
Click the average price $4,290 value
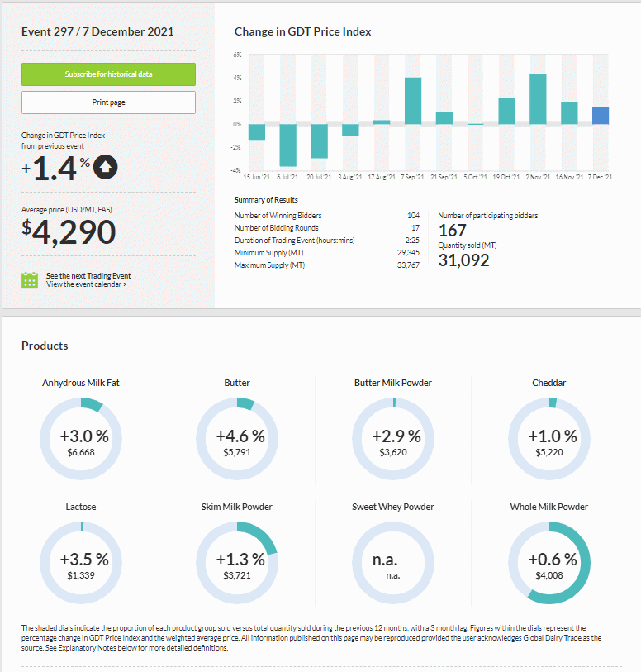[69, 232]
